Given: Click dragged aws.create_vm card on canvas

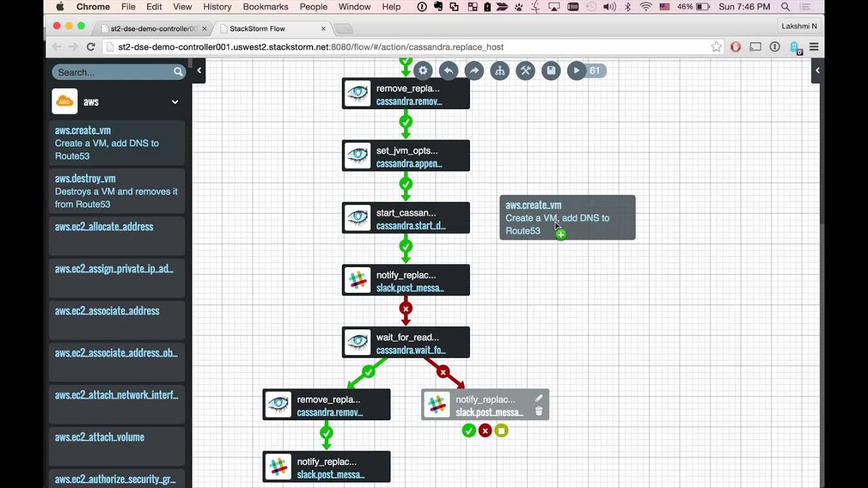Looking at the screenshot, I should (568, 218).
